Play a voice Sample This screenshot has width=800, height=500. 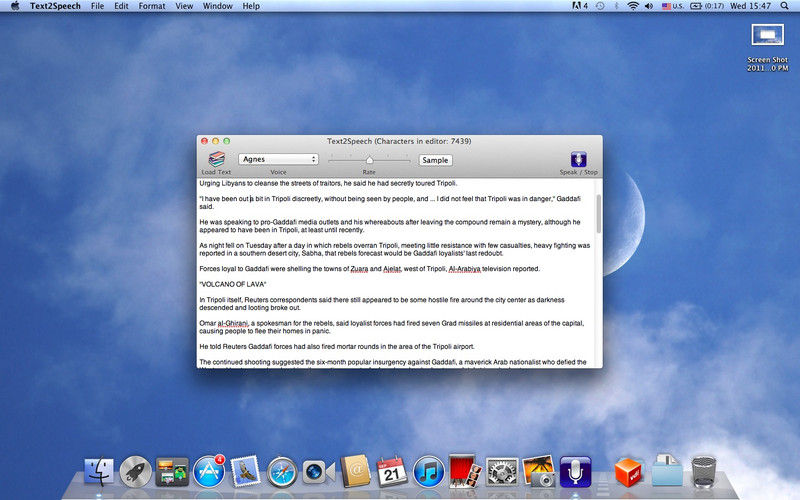[x=435, y=160]
